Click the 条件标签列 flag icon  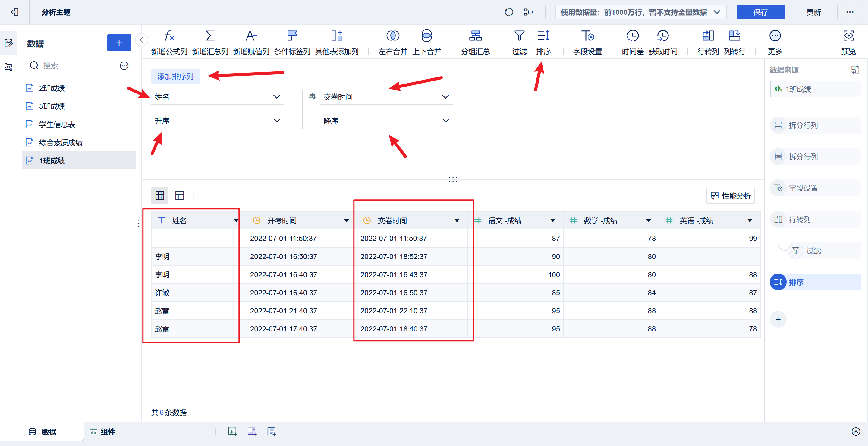point(292,36)
